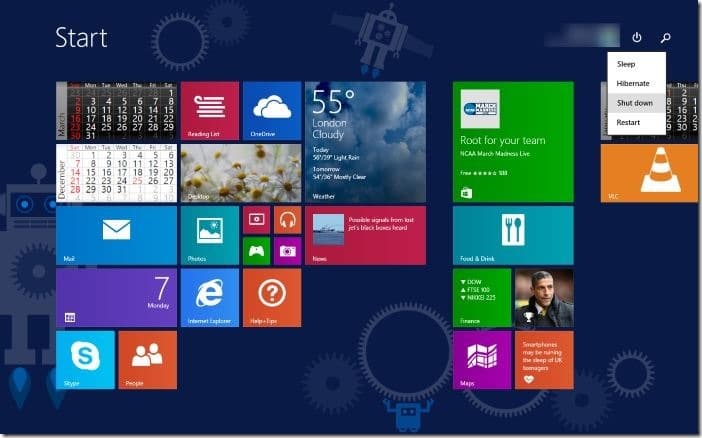Open the Reading List tile
This screenshot has width=702, height=438.
point(210,111)
